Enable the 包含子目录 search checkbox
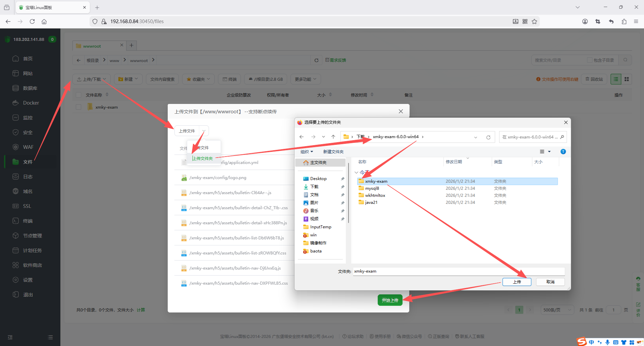This screenshot has height=346, width=644. click(589, 60)
